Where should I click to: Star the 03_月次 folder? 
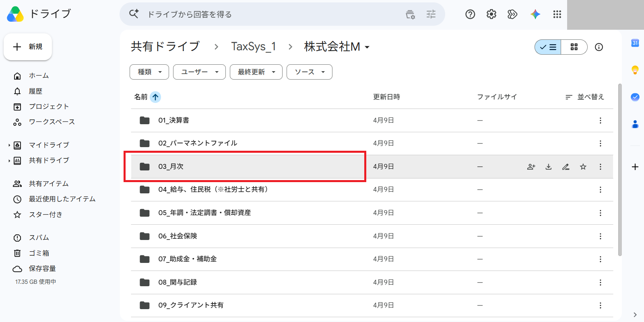(583, 167)
